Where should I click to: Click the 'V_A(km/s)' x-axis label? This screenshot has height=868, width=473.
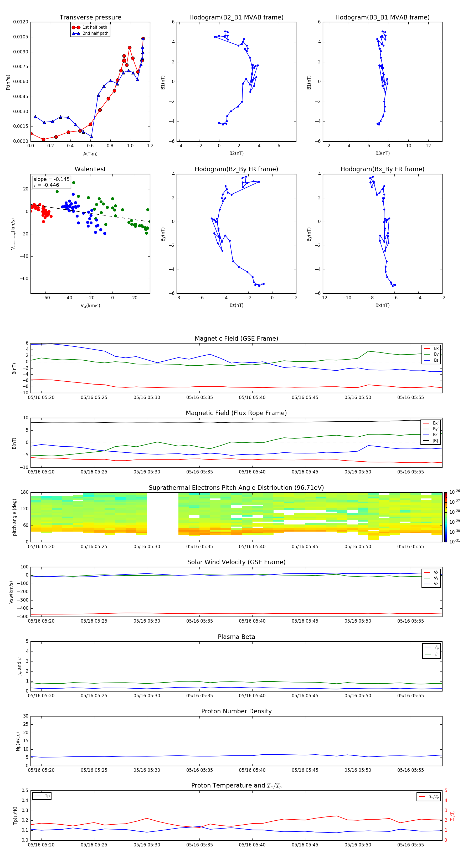pos(90,306)
